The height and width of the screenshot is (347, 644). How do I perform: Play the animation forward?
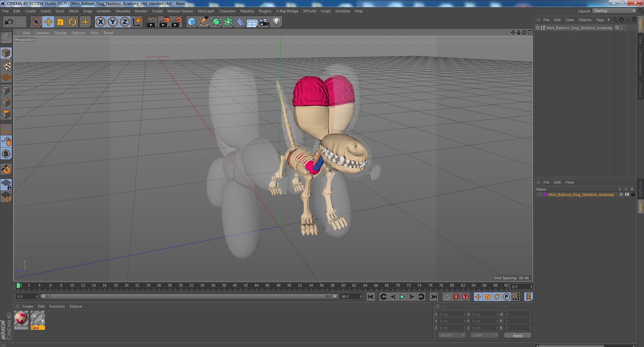tap(402, 297)
